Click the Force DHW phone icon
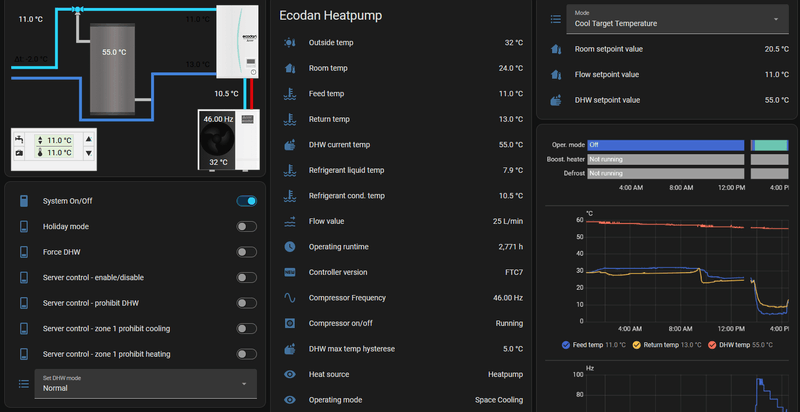Viewport: 800px width, 412px height. 23,252
